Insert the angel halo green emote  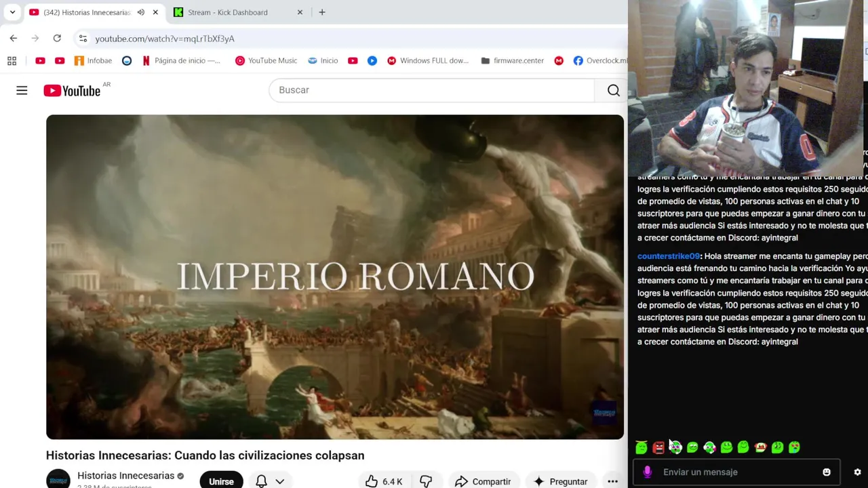(x=642, y=447)
